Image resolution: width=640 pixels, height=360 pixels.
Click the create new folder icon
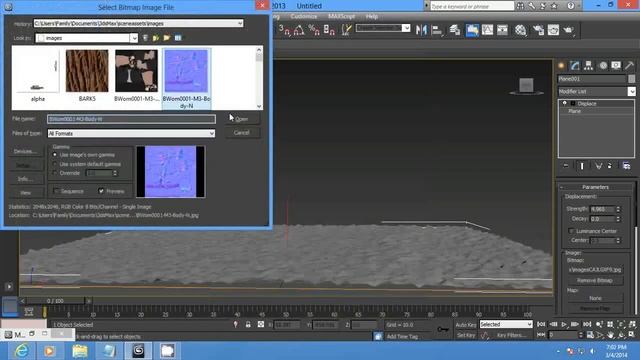[x=167, y=38]
